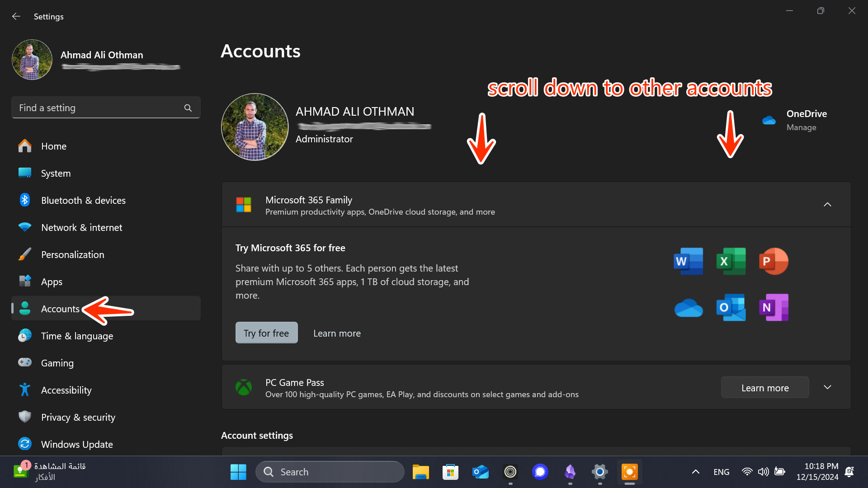Click the search magnifier in Find a setting
Image resolution: width=868 pixels, height=488 pixels.
click(188, 108)
